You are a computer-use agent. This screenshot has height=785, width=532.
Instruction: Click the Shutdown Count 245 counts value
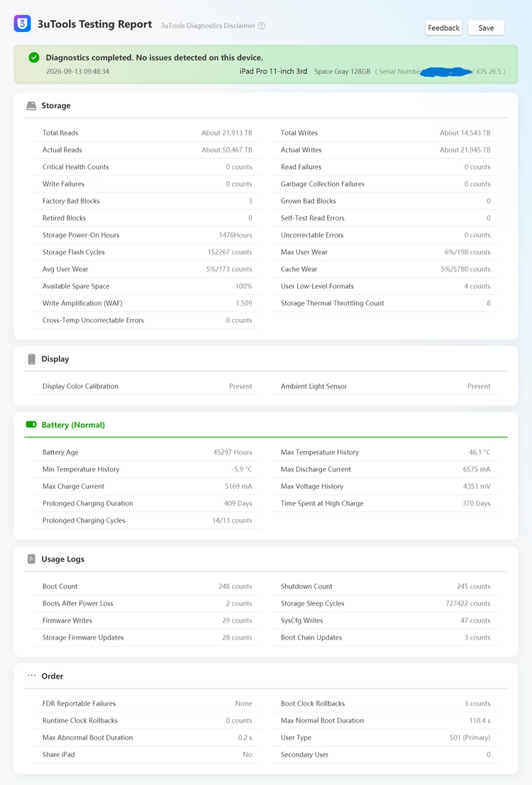tap(473, 586)
